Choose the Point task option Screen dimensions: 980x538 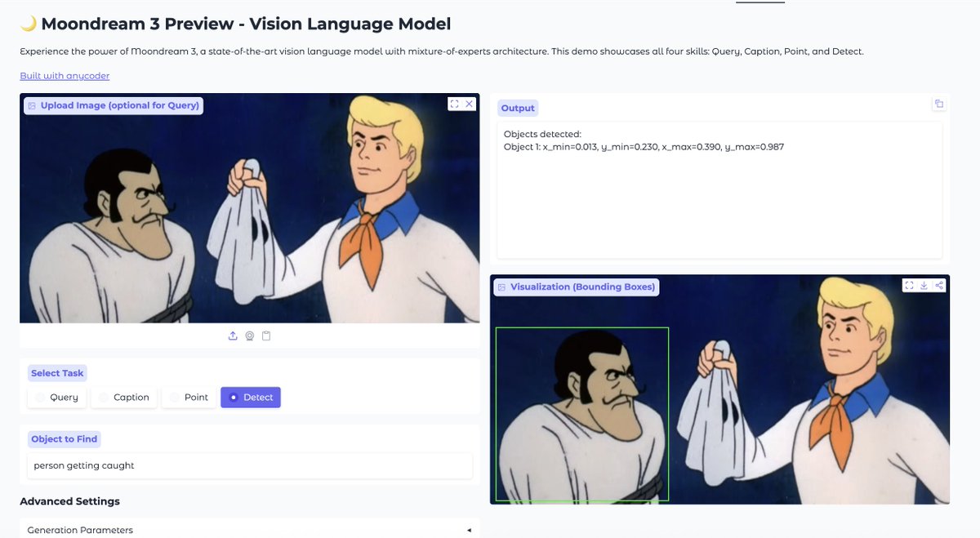pyautogui.click(x=189, y=398)
